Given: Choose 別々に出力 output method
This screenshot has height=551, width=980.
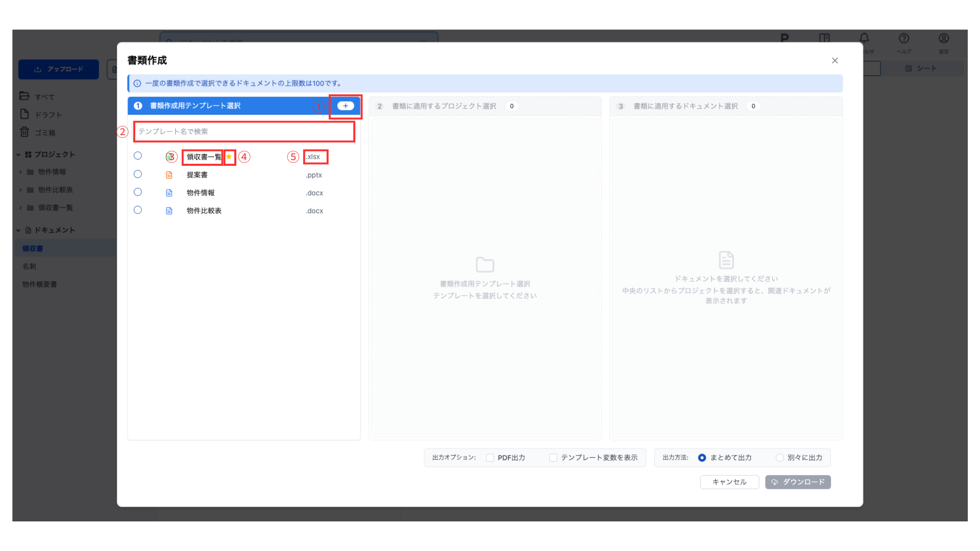Looking at the screenshot, I should pos(779,458).
